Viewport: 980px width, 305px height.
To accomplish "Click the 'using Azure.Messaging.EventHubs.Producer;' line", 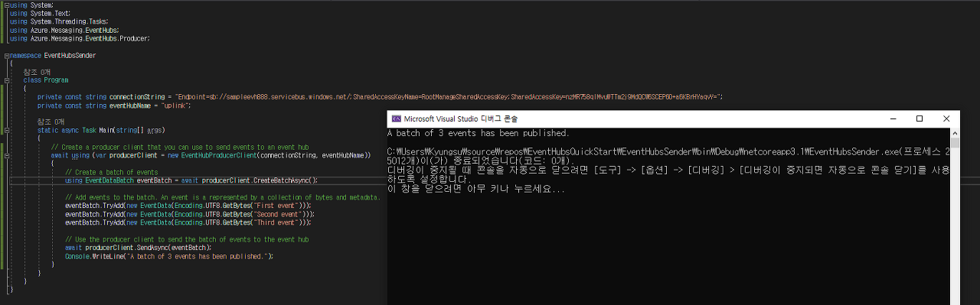I will pyautogui.click(x=80, y=38).
